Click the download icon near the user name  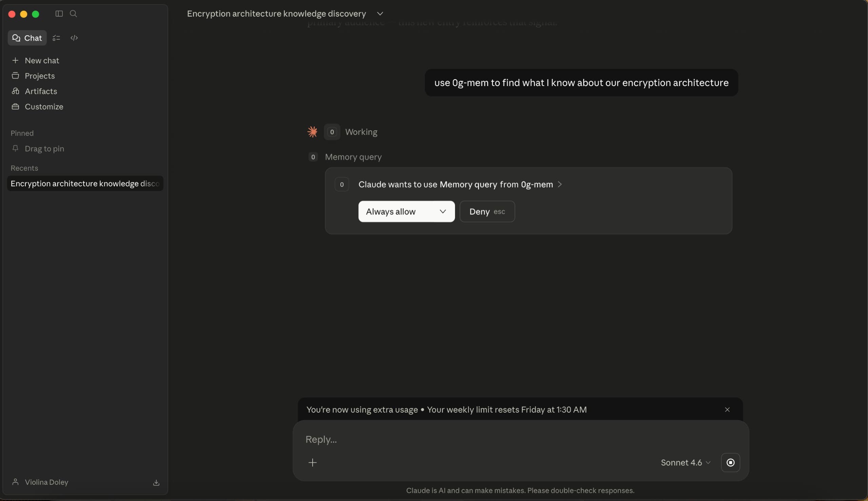click(156, 483)
